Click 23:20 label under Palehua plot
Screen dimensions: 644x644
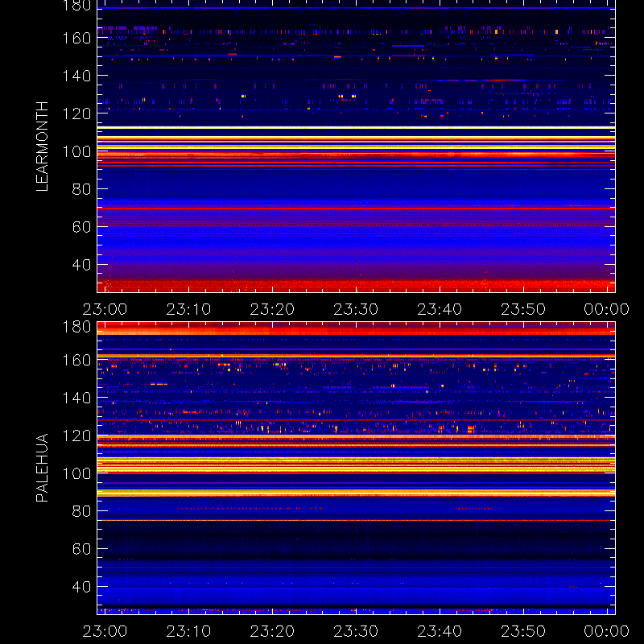click(x=272, y=631)
